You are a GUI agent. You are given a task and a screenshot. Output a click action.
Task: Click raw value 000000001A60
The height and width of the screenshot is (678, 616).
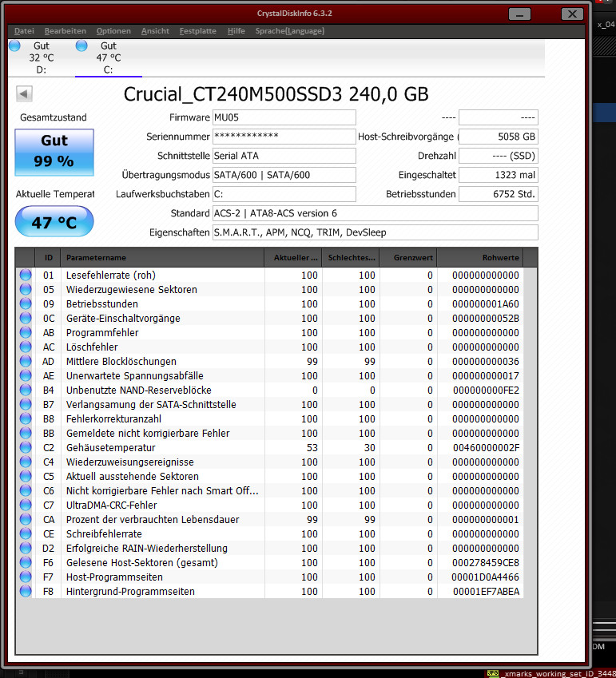[x=485, y=303]
